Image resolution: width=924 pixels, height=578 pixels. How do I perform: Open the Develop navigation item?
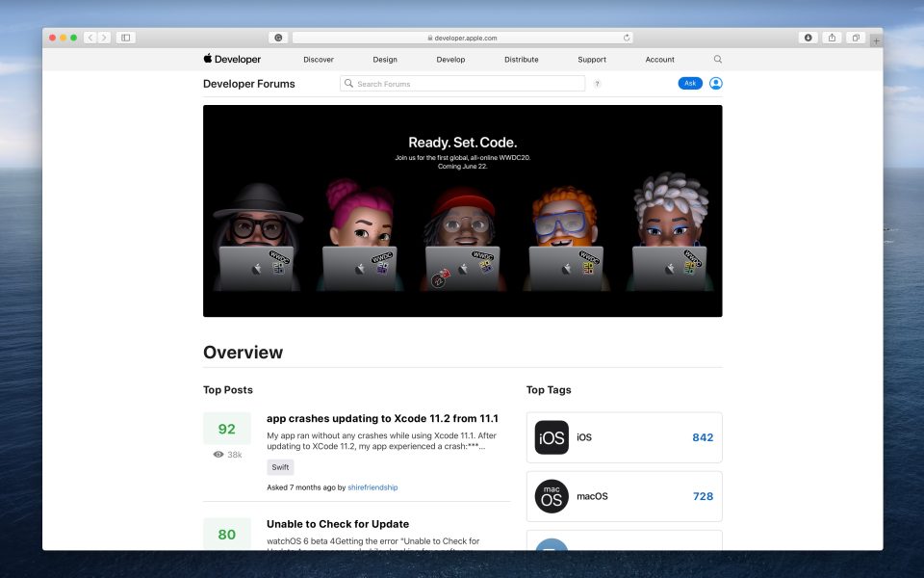click(450, 59)
